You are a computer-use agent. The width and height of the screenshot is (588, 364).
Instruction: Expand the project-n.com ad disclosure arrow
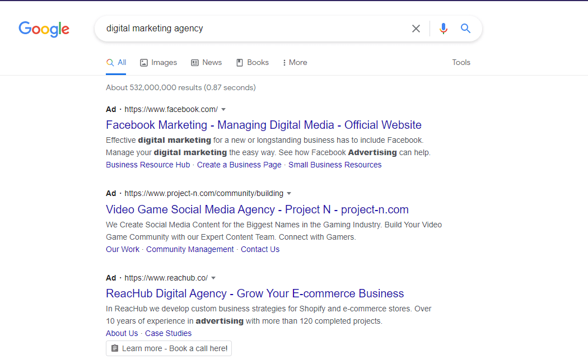click(289, 193)
